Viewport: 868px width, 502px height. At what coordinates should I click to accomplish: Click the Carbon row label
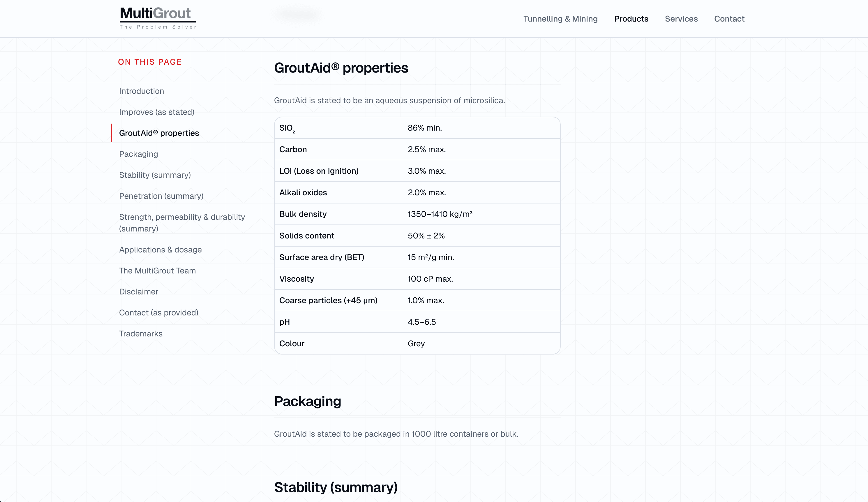click(293, 149)
